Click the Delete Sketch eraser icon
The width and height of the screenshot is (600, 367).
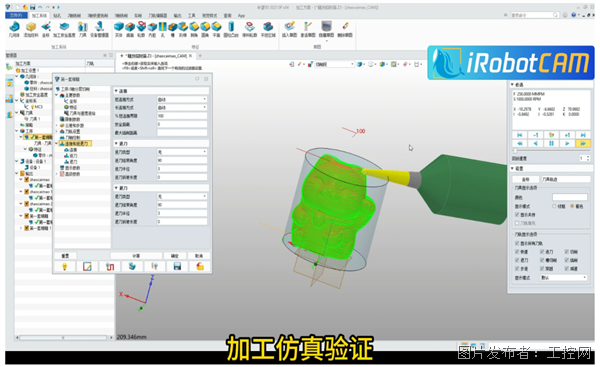coord(345,29)
